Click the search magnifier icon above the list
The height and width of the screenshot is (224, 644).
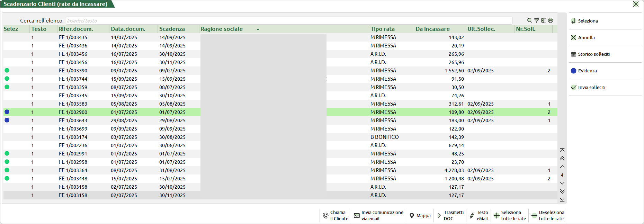529,20
